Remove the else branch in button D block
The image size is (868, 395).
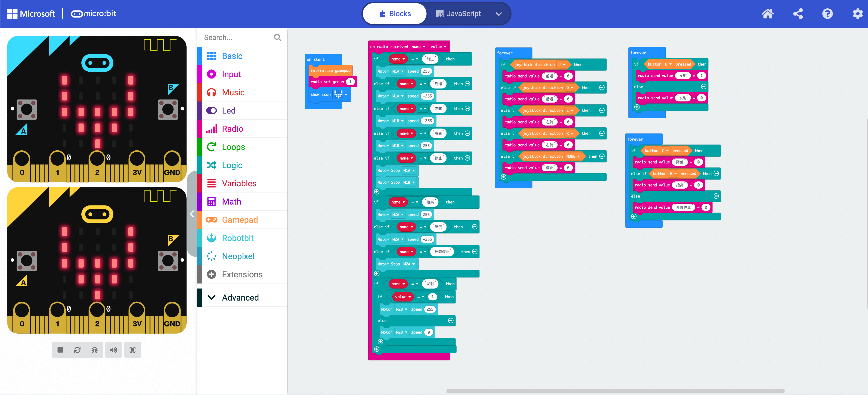(x=704, y=87)
